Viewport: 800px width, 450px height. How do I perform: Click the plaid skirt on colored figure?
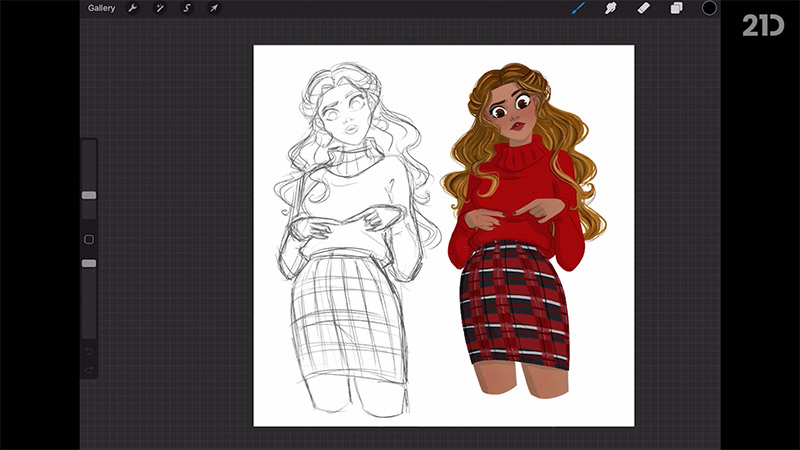(515, 300)
